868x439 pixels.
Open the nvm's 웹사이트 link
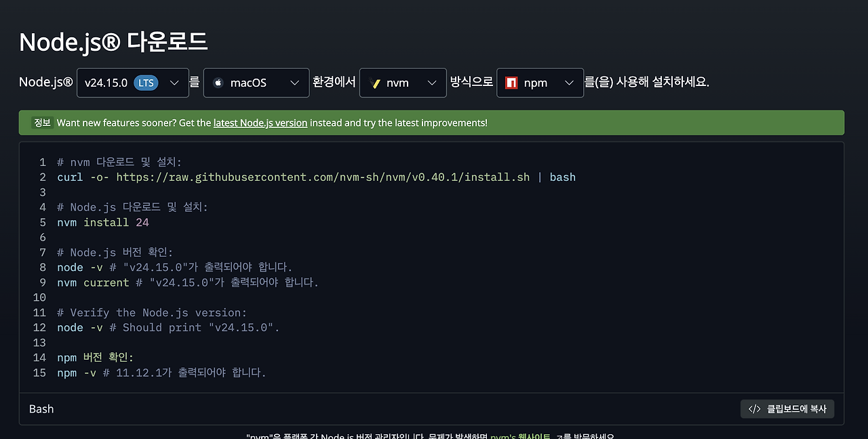pyautogui.click(x=520, y=437)
